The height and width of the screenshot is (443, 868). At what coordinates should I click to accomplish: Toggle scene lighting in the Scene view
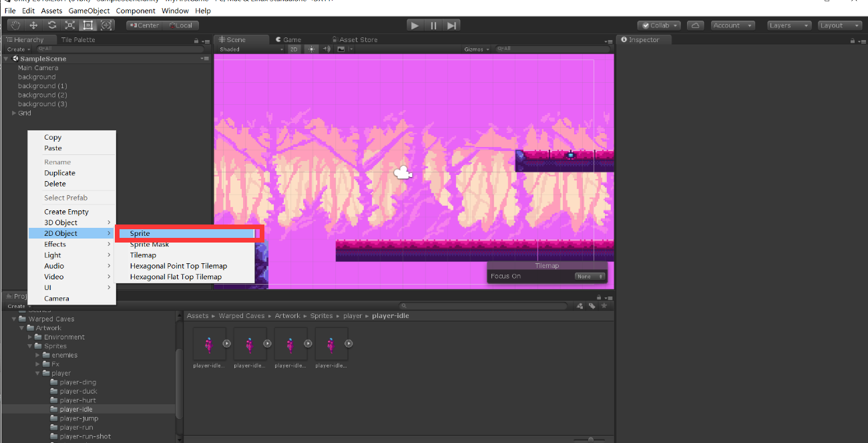click(x=310, y=49)
